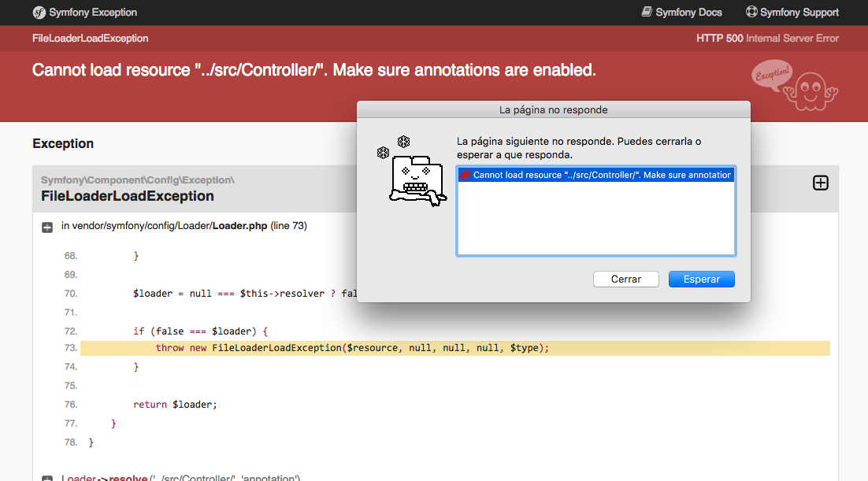Click the FileLoaderLoadException class heading
This screenshot has height=481, width=868.
128,196
